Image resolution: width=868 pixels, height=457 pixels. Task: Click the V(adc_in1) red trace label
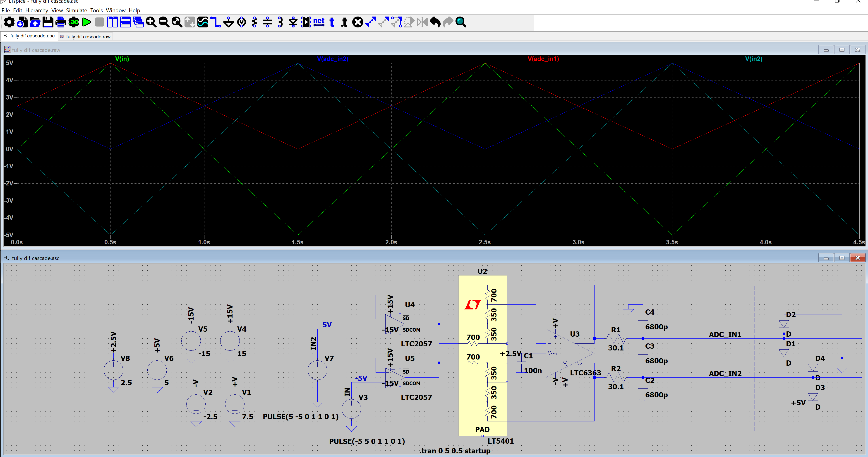(543, 59)
